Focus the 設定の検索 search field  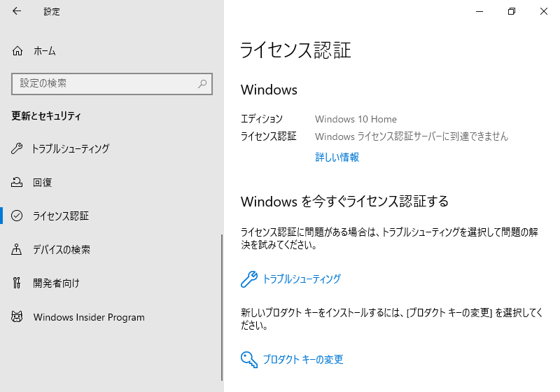click(112, 84)
